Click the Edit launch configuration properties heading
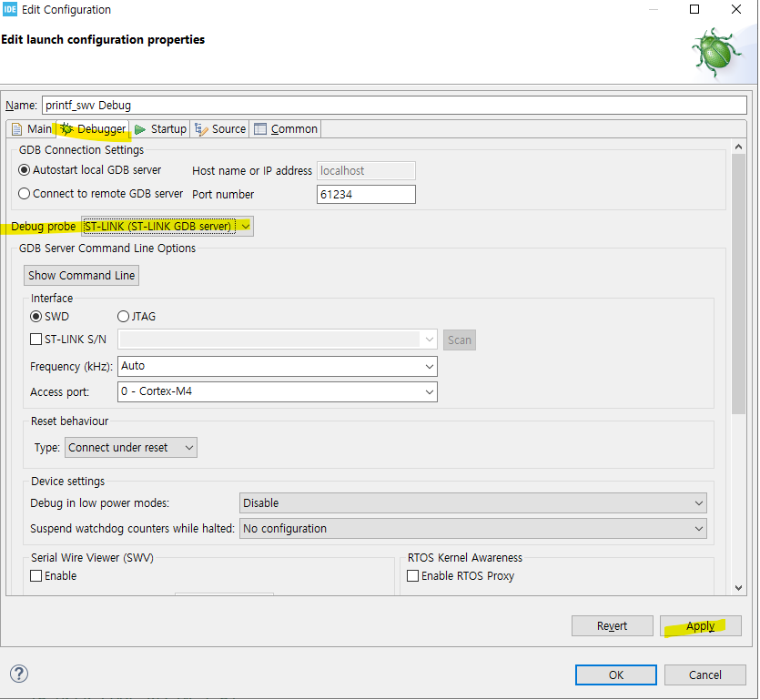Screen dimensions: 760x700 (x=103, y=39)
